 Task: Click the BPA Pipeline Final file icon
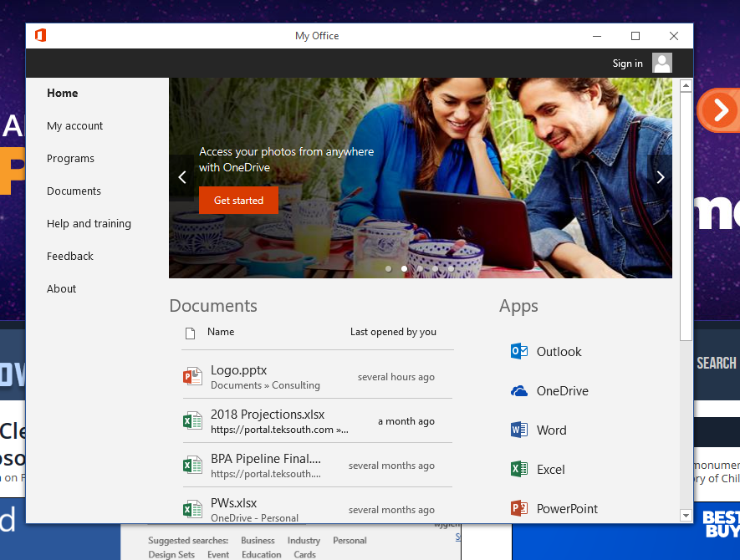point(192,466)
